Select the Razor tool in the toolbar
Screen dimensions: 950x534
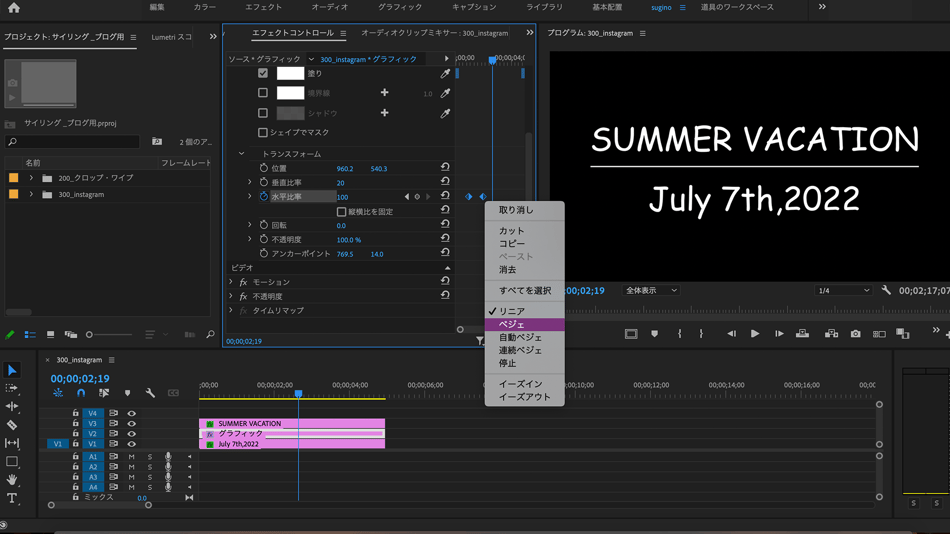click(x=12, y=425)
